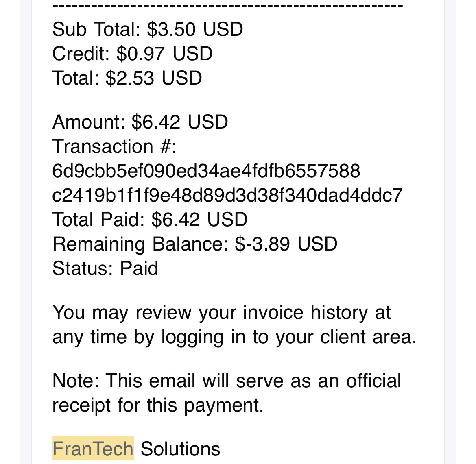The height and width of the screenshot is (464, 476).
Task: Click the Transaction # label
Action: click(x=114, y=146)
